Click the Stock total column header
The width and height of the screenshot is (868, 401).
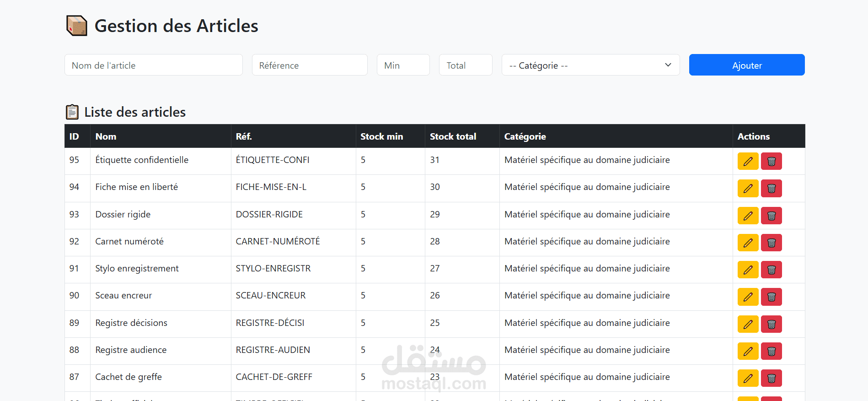pos(453,136)
